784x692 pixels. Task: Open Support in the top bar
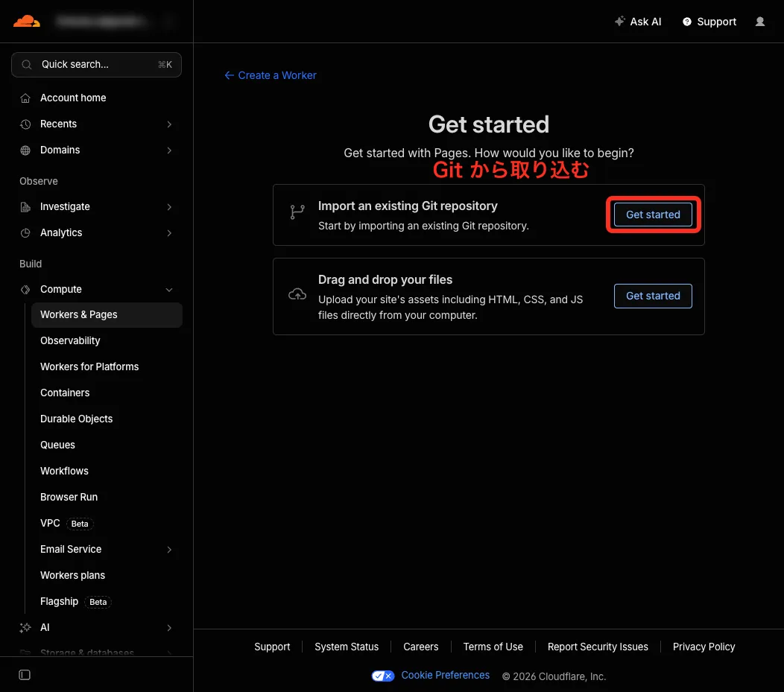pyautogui.click(x=709, y=22)
